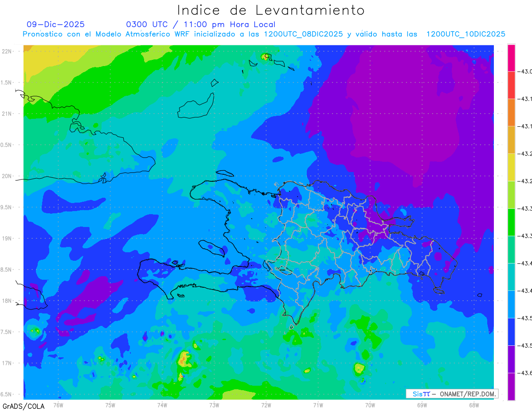Click the "22N" latitude label
The width and height of the screenshot is (532, 411).
7,51
